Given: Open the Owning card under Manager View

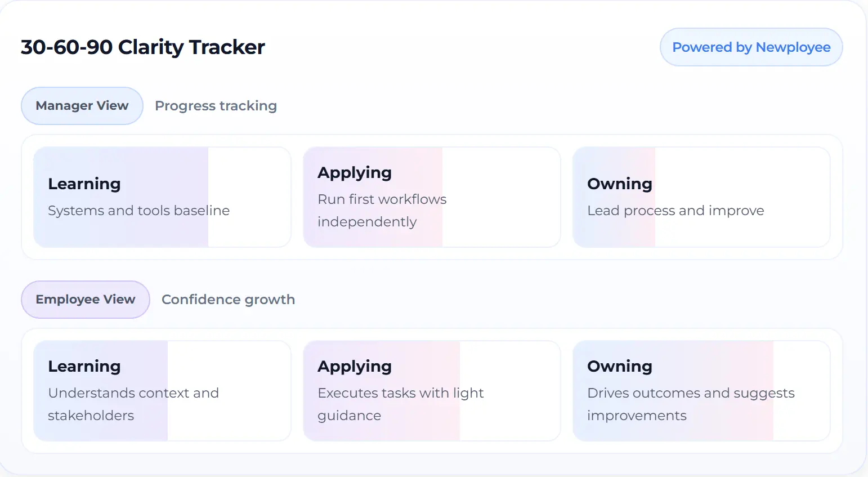Looking at the screenshot, I should click(x=701, y=197).
